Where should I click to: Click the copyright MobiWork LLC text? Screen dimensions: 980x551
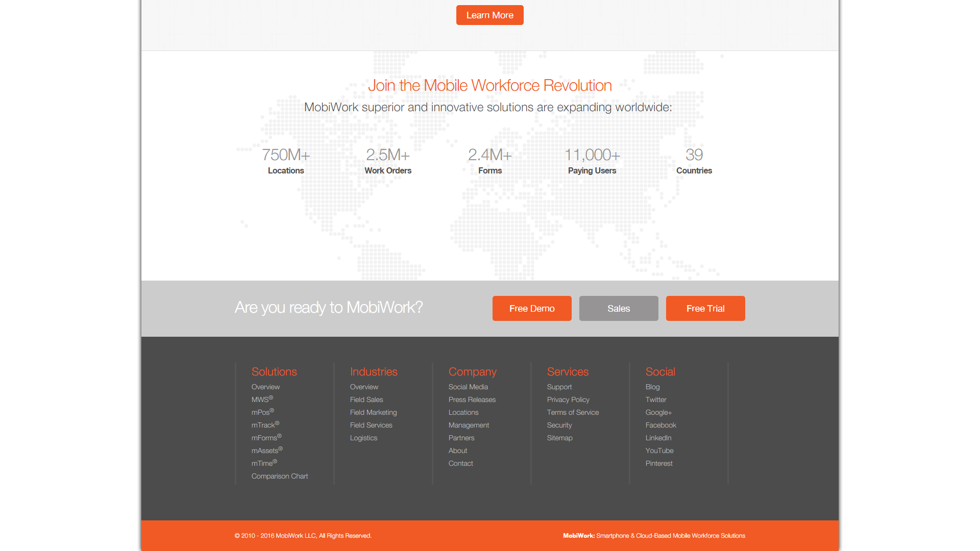click(303, 536)
